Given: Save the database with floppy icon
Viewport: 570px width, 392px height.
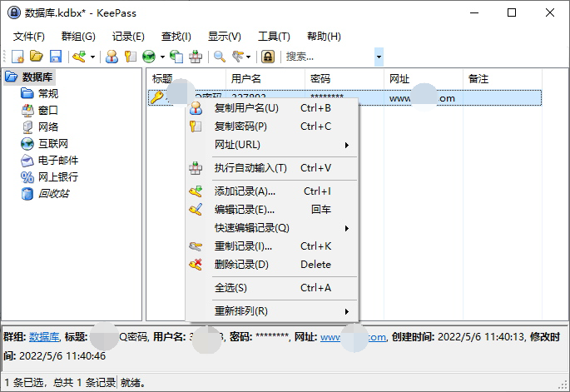Looking at the screenshot, I should pyautogui.click(x=56, y=57).
